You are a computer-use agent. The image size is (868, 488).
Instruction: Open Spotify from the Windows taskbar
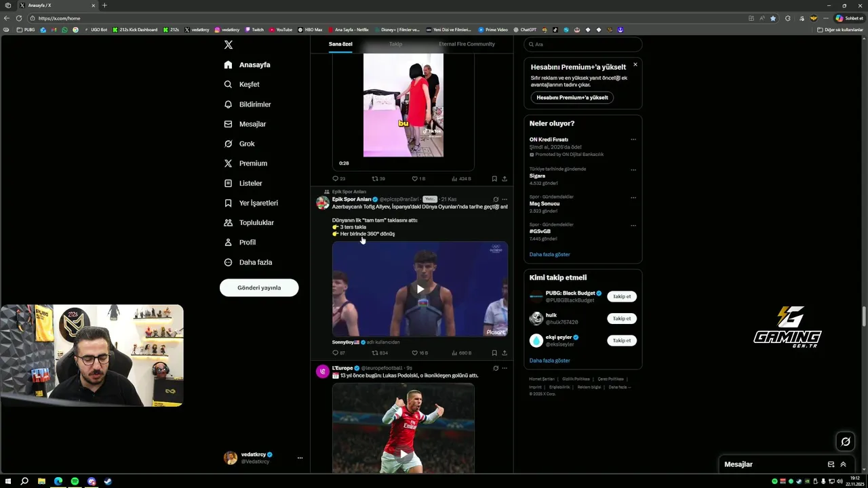tap(75, 481)
